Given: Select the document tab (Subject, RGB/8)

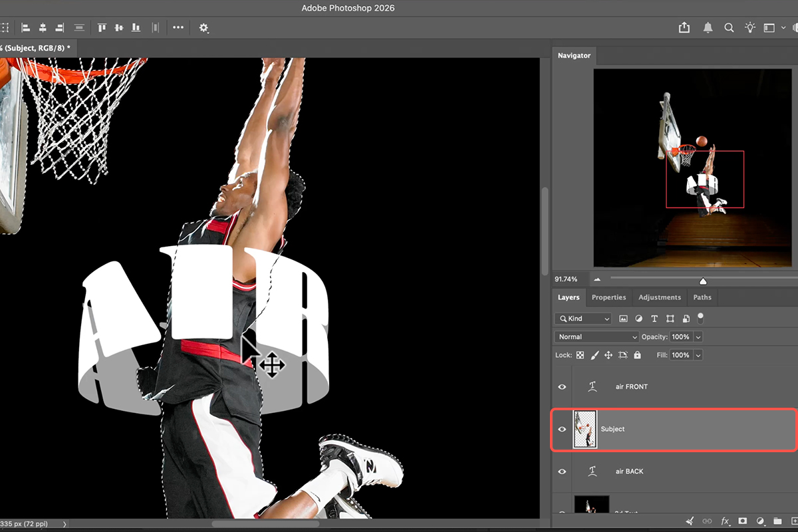Looking at the screenshot, I should [x=37, y=47].
